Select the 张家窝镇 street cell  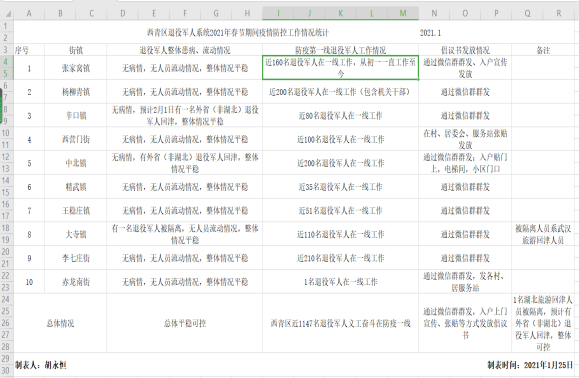[x=76, y=68]
